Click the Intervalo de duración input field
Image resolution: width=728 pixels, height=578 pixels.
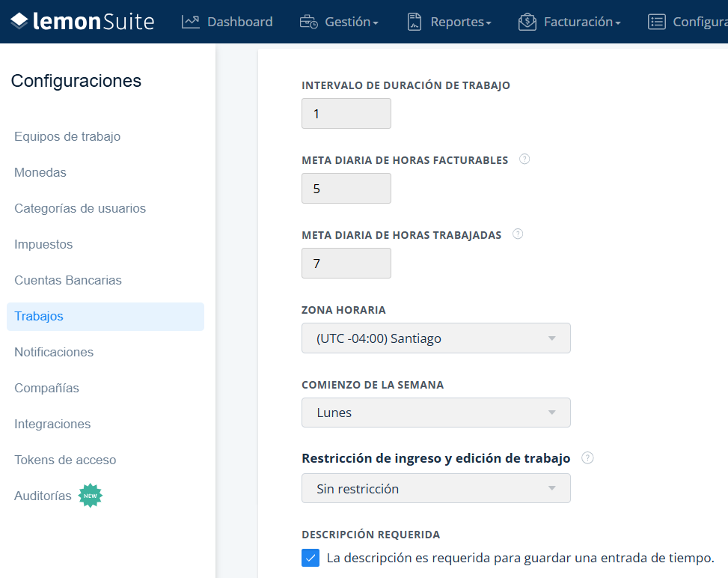[346, 113]
